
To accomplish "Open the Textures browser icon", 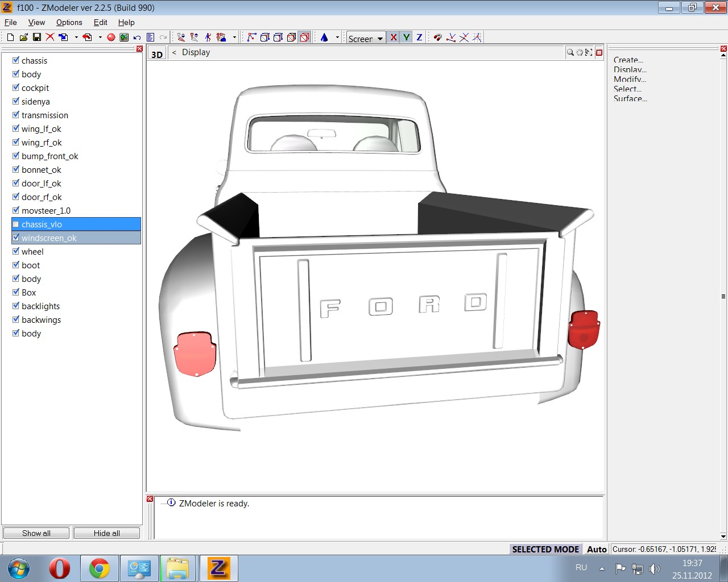I will pyautogui.click(x=124, y=38).
